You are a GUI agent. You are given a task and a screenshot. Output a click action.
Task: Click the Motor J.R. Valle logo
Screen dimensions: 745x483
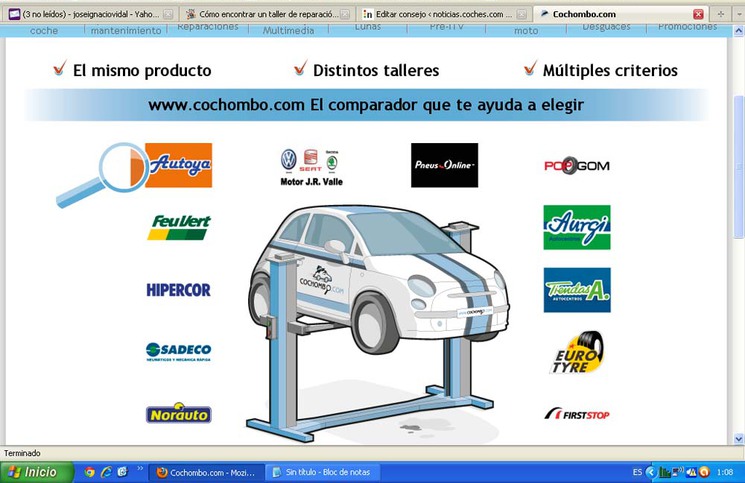[x=311, y=167]
